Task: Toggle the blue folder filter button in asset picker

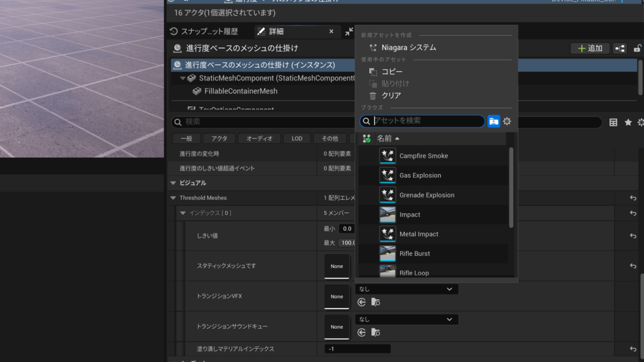Action: 494,121
